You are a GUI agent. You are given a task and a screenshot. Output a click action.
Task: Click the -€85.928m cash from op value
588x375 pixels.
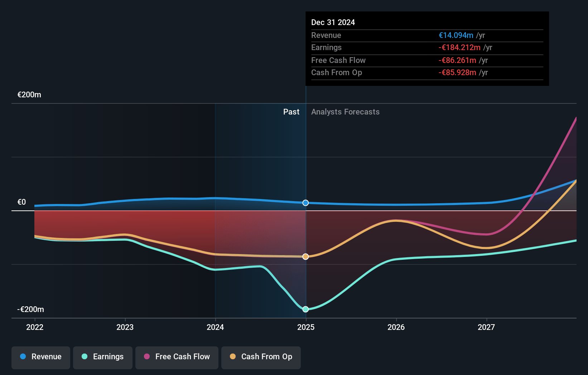(457, 73)
